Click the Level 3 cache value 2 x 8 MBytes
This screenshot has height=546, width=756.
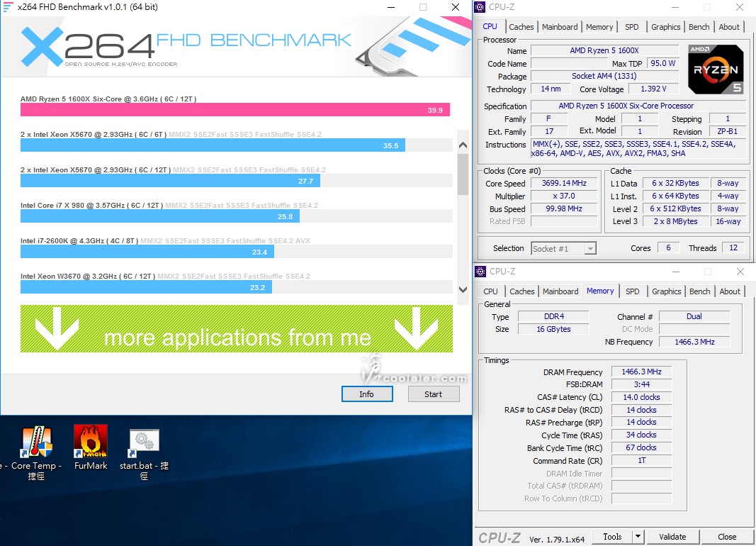pyautogui.click(x=675, y=221)
